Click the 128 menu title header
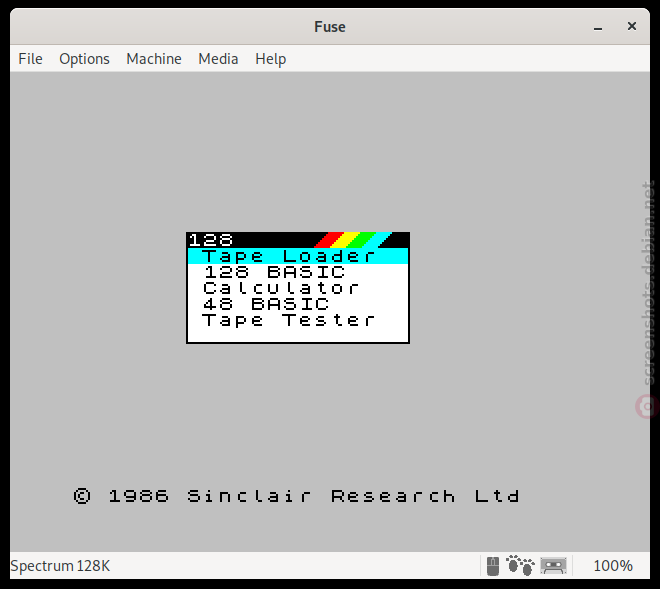Image resolution: width=660 pixels, height=589 pixels. pyautogui.click(x=298, y=240)
